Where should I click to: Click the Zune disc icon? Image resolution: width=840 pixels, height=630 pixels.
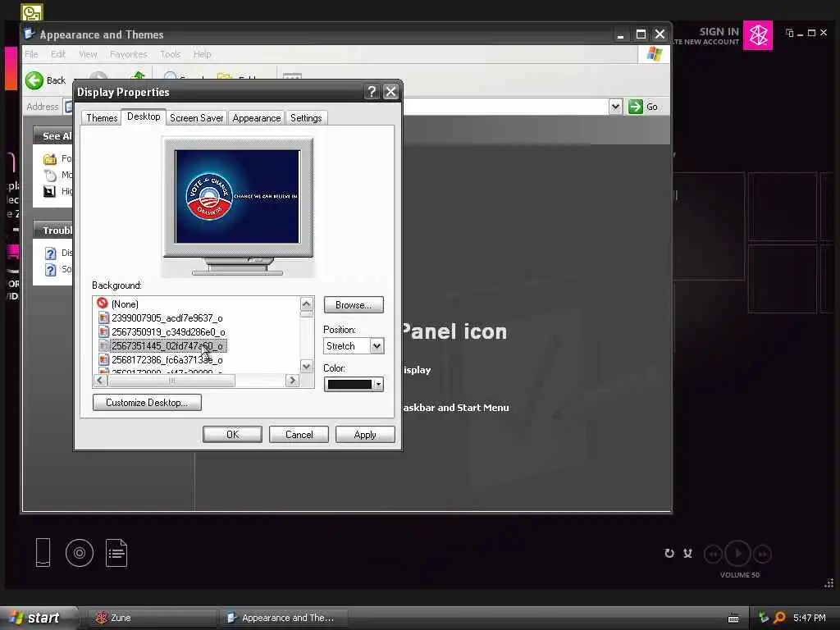pos(80,553)
